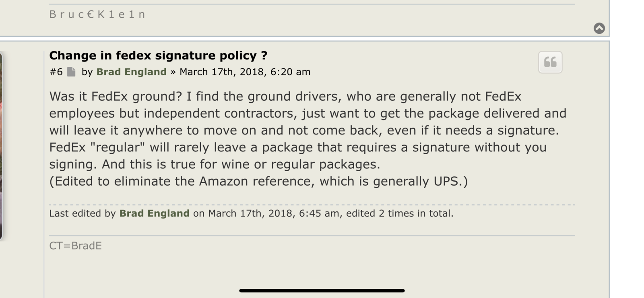Open Brad England's profile from the post byline

click(131, 72)
